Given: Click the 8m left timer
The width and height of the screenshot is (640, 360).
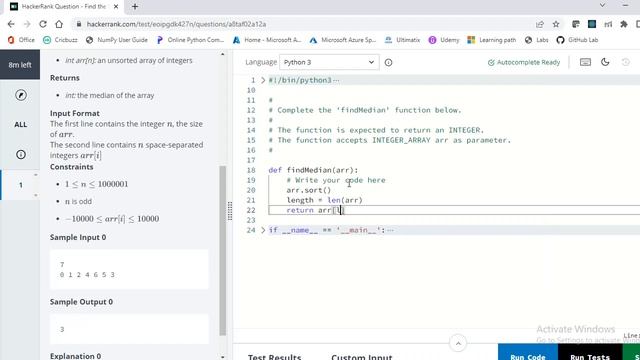Looking at the screenshot, I should (20, 64).
